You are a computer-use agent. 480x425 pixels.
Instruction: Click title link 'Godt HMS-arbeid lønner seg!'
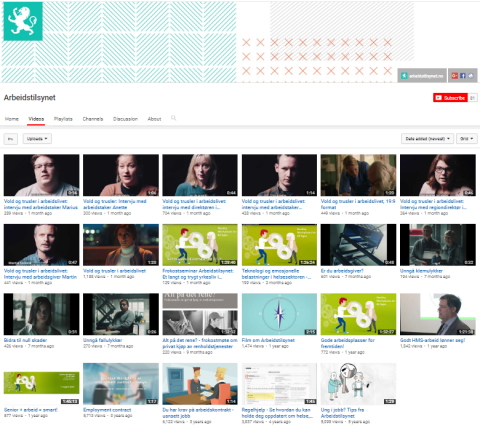pos(432,340)
